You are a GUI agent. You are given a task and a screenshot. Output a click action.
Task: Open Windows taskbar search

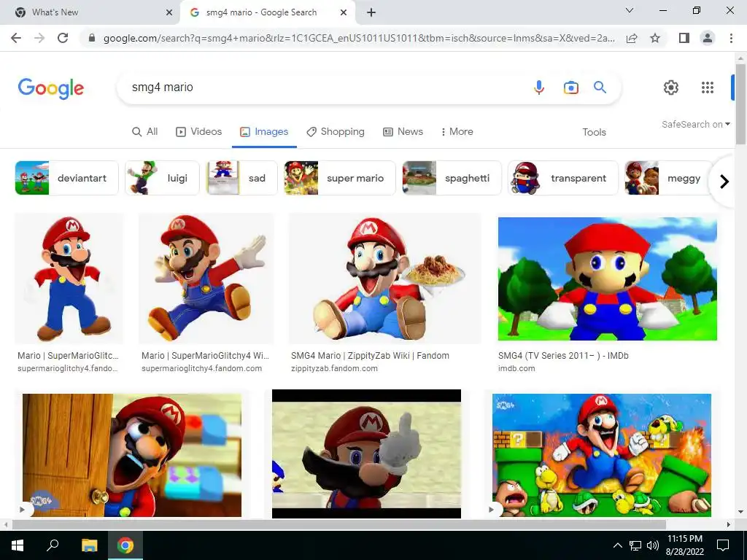point(53,545)
